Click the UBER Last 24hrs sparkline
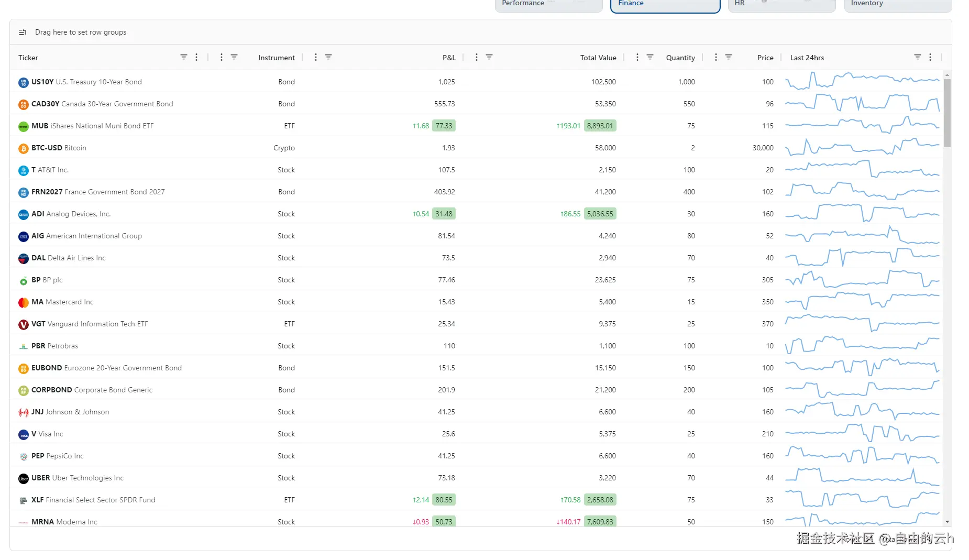 tap(863, 477)
